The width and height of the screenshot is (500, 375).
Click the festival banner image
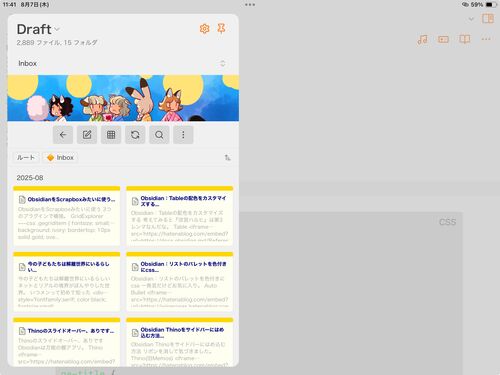click(123, 98)
